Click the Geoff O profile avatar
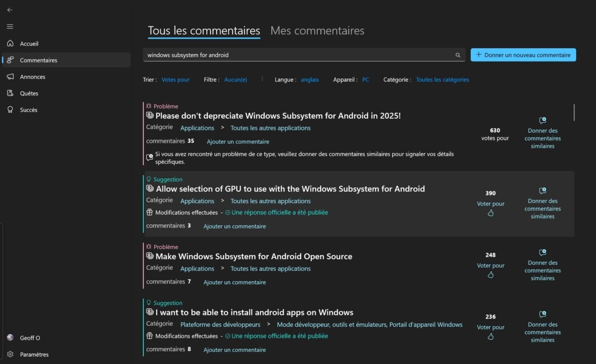This screenshot has height=364, width=596. (10, 338)
